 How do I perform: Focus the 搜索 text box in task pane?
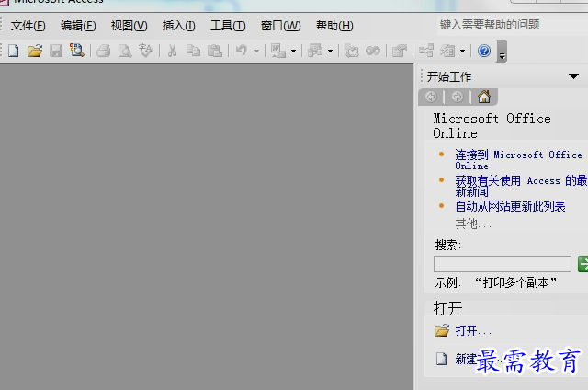point(503,264)
